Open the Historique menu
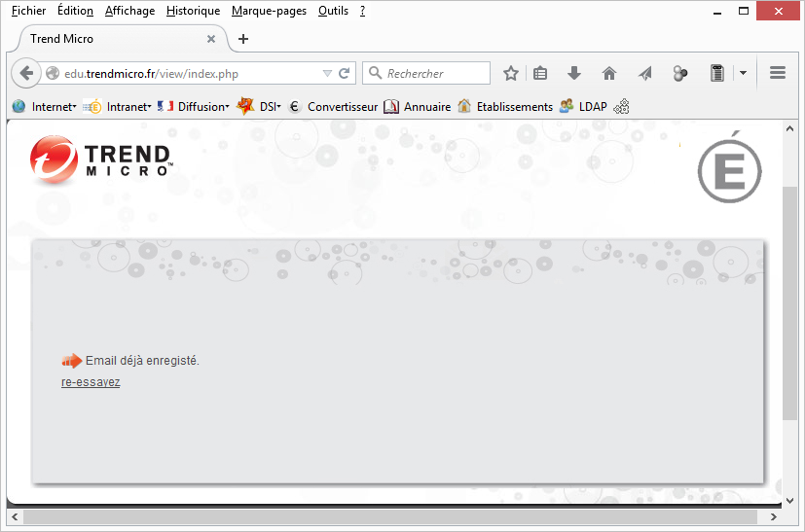The image size is (805, 532). [193, 11]
